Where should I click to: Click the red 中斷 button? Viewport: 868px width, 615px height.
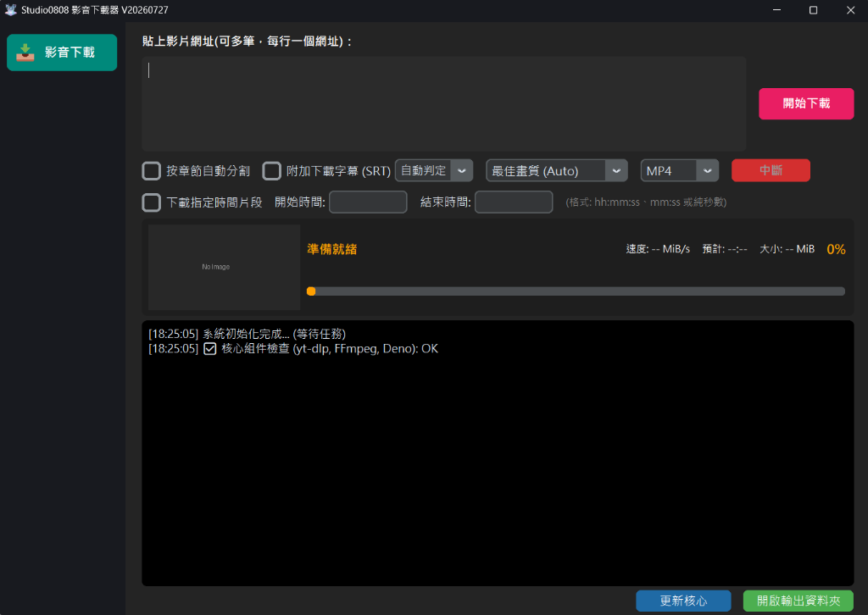pos(771,170)
